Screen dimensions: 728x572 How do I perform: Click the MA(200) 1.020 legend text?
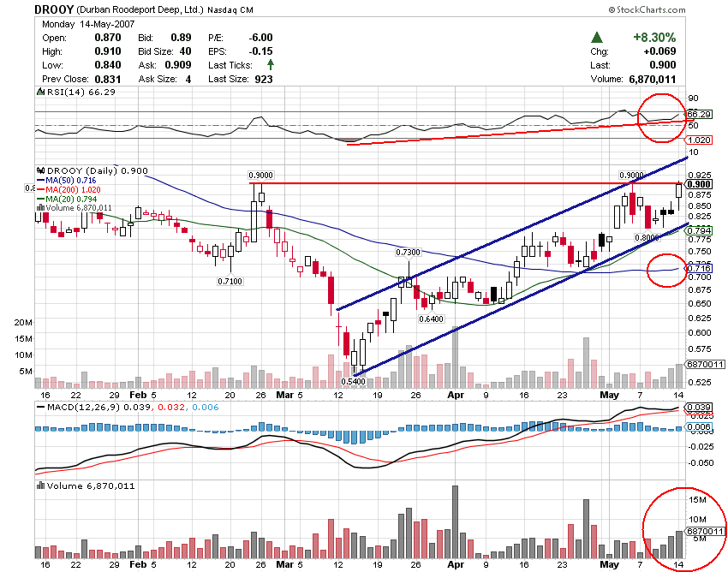point(74,189)
